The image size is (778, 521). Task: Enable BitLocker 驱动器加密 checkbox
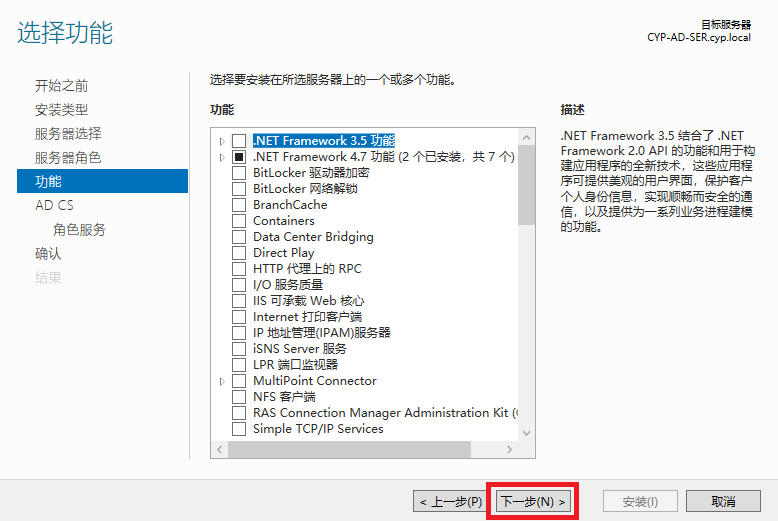239,173
